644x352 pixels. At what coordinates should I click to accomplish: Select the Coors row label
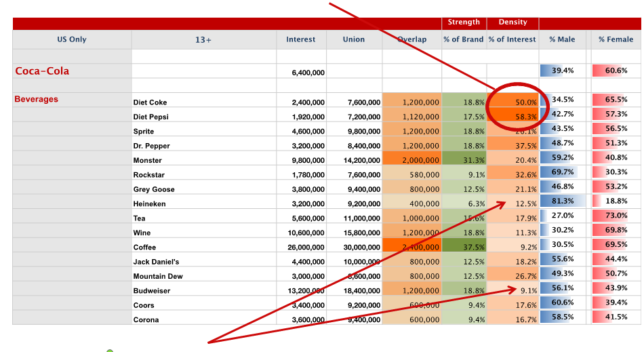coord(144,305)
